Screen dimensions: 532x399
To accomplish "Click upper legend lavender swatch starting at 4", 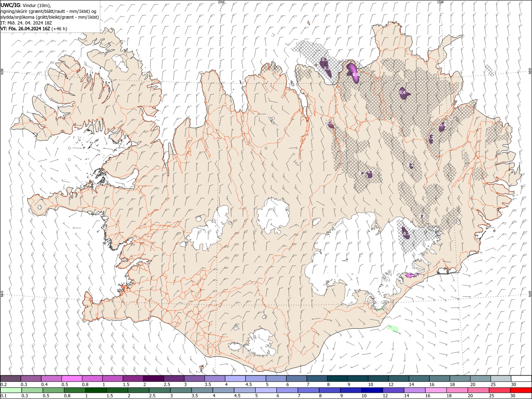I will pos(235,379).
